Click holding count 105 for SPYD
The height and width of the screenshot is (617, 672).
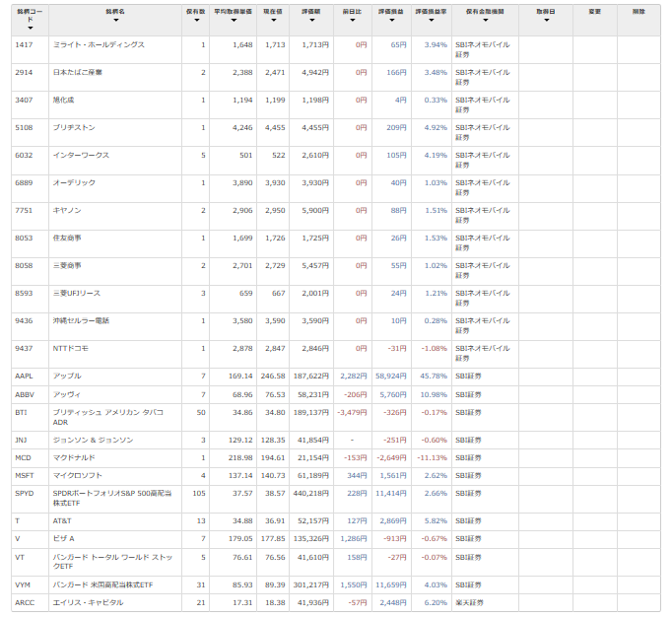pos(199,493)
